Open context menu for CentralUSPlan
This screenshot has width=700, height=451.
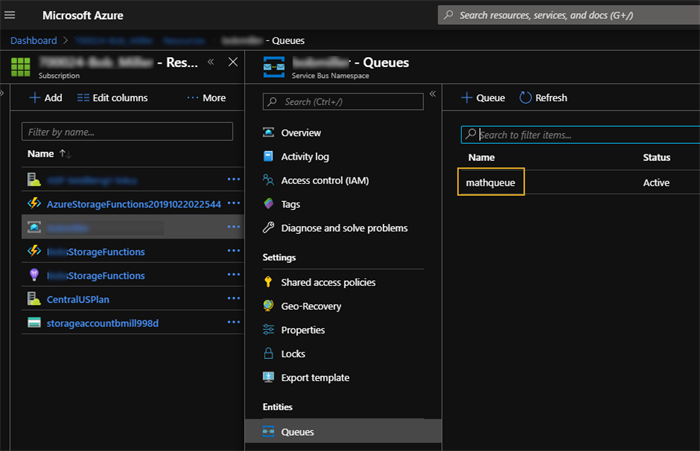pos(233,299)
